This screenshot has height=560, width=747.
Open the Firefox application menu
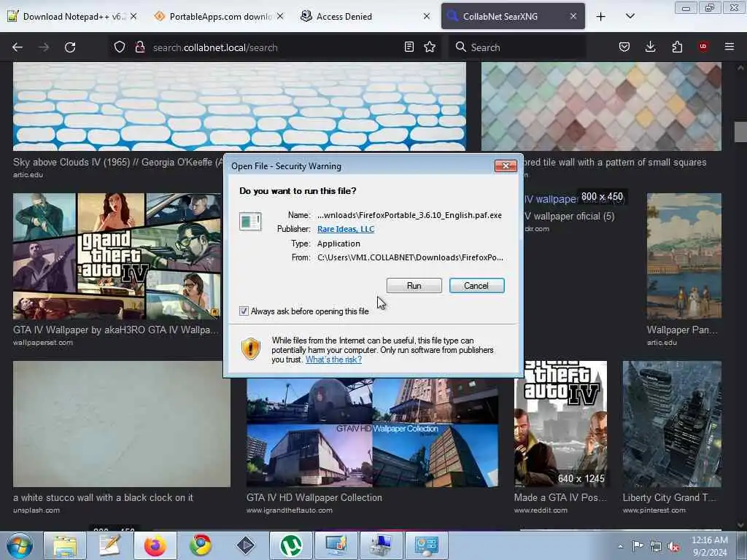tap(729, 47)
